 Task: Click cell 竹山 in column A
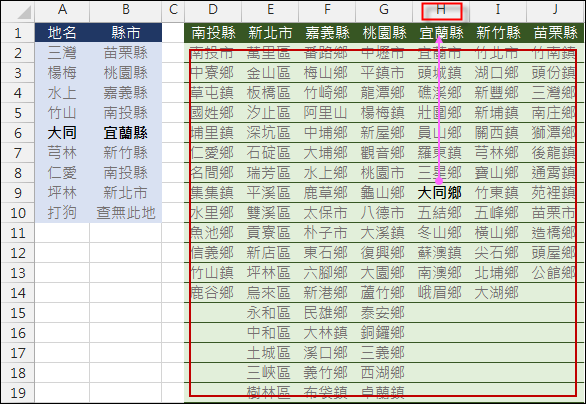pos(62,113)
